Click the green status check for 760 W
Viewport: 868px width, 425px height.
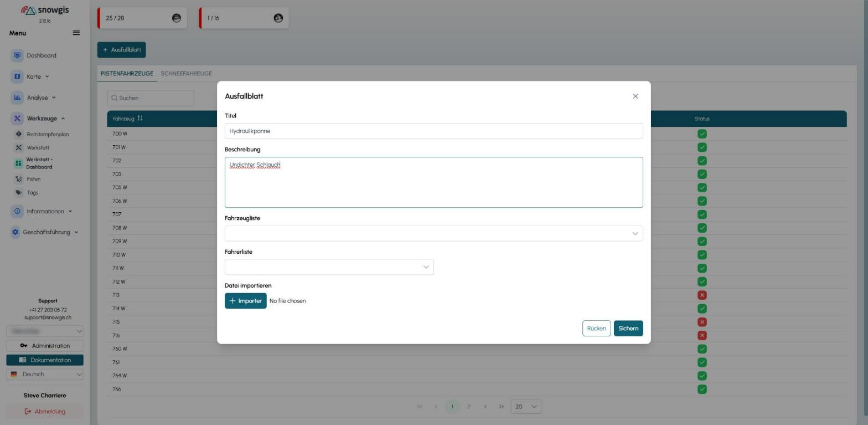pyautogui.click(x=702, y=349)
